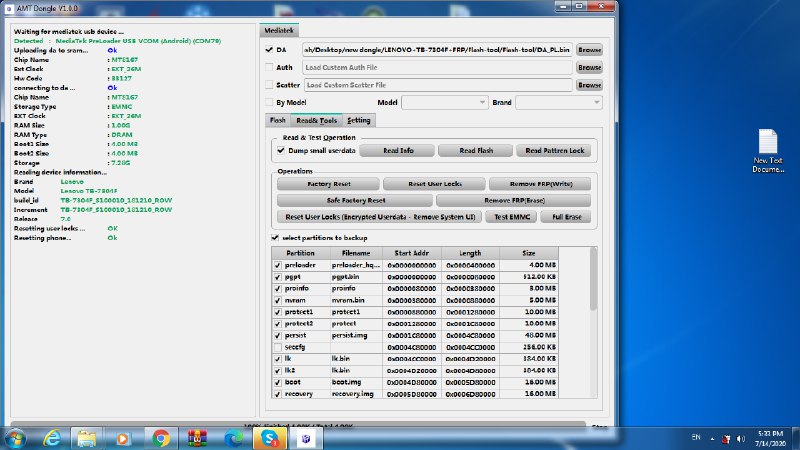Enable the By Model checkbox
The width and height of the screenshot is (800, 450).
click(269, 102)
